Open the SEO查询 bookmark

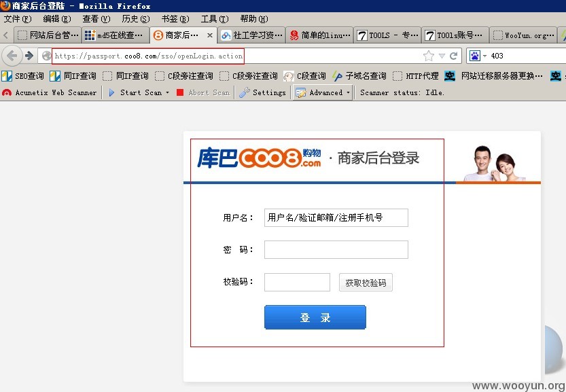[x=22, y=76]
